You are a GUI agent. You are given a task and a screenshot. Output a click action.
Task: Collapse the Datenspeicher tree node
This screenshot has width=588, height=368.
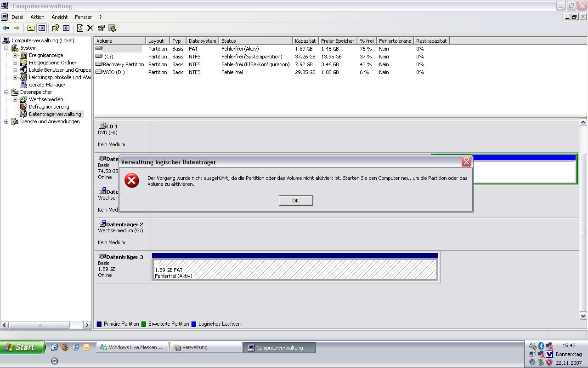pos(6,92)
